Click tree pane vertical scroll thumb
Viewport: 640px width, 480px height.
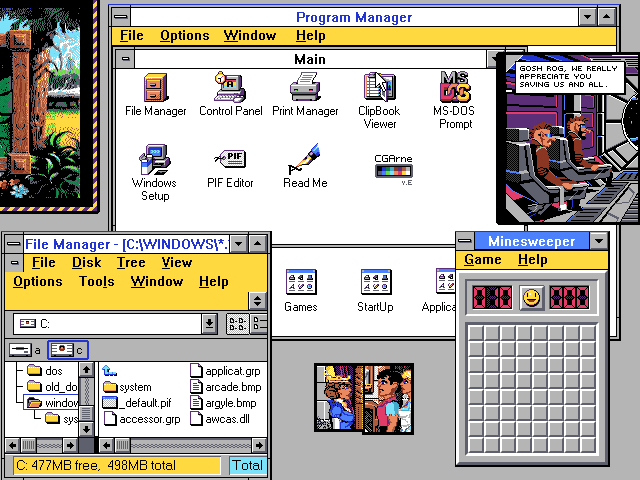pyautogui.click(x=86, y=413)
